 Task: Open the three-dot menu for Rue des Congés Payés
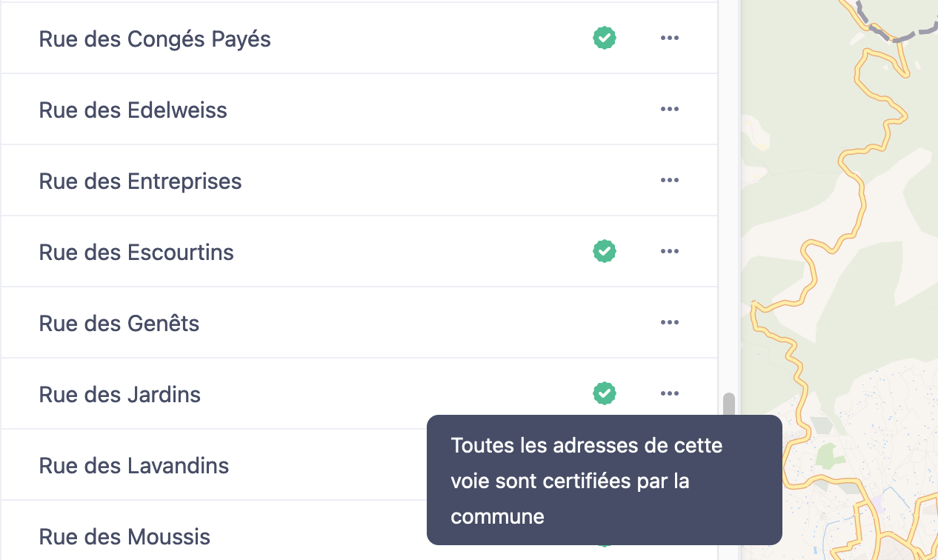[670, 38]
